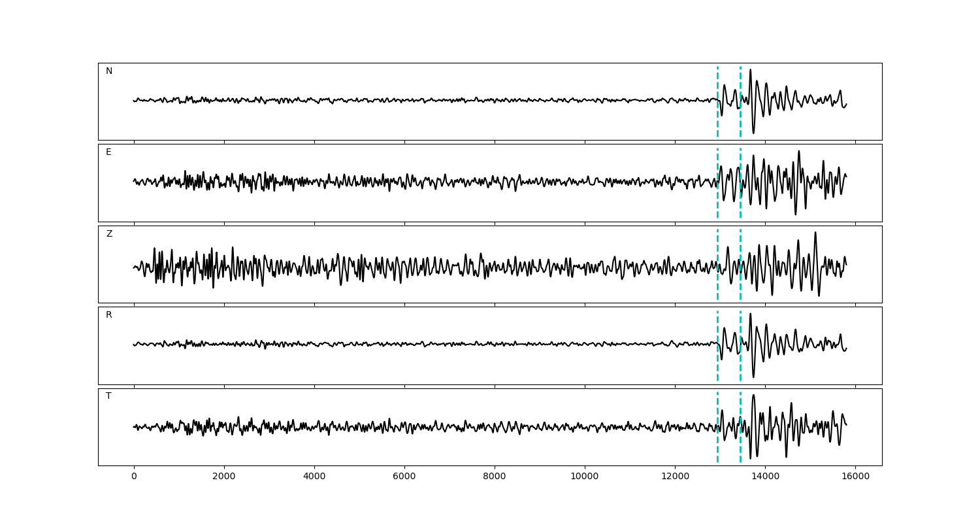Viewport: 980px width, 523px height.
Task: Click the 8000 x-axis tick label
Action: coord(495,477)
